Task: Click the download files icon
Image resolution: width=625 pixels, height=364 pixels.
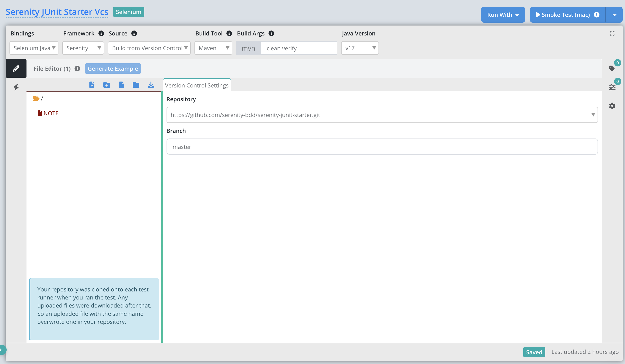Action: (151, 85)
